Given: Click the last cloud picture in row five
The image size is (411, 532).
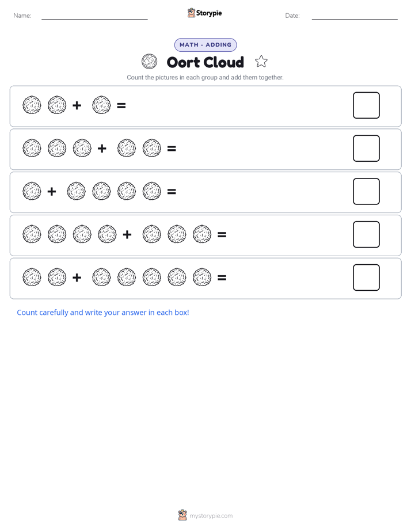Looking at the screenshot, I should [x=202, y=277].
